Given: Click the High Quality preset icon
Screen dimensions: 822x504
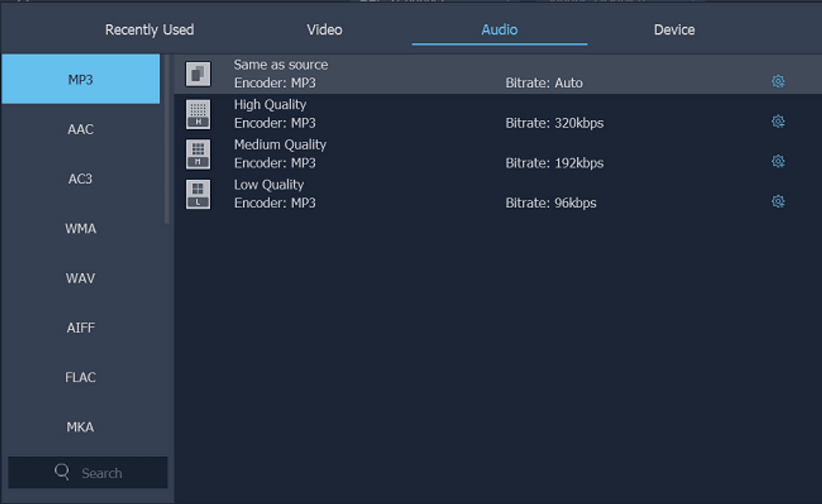Looking at the screenshot, I should (x=198, y=114).
